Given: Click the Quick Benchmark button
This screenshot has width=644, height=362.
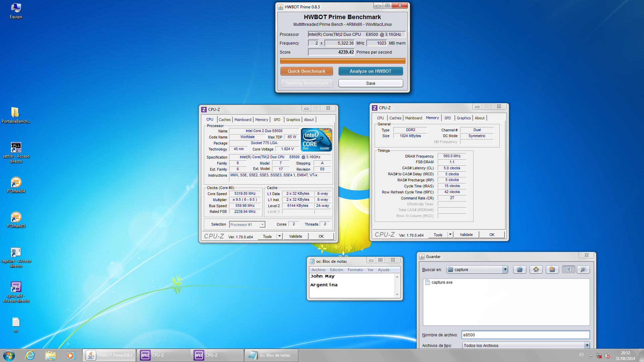Looking at the screenshot, I should (307, 71).
